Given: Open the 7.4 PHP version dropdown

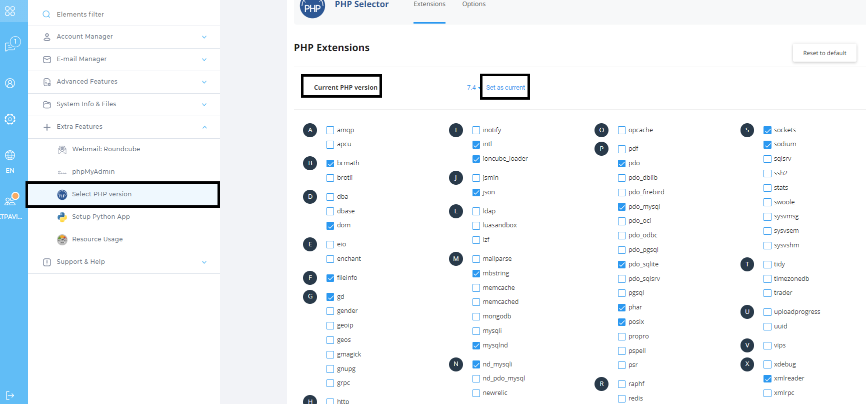Looking at the screenshot, I should point(472,88).
